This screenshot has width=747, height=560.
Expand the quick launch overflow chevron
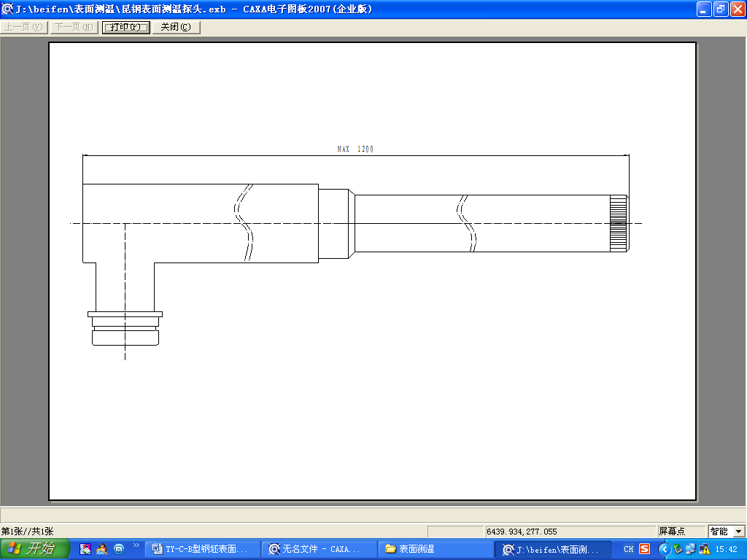(x=136, y=545)
